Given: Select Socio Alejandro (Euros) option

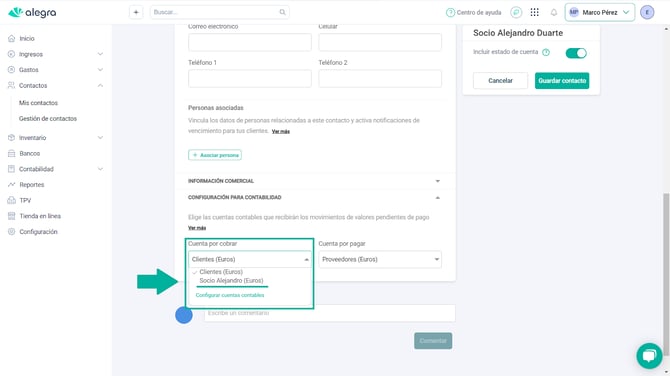Looking at the screenshot, I should (x=231, y=281).
